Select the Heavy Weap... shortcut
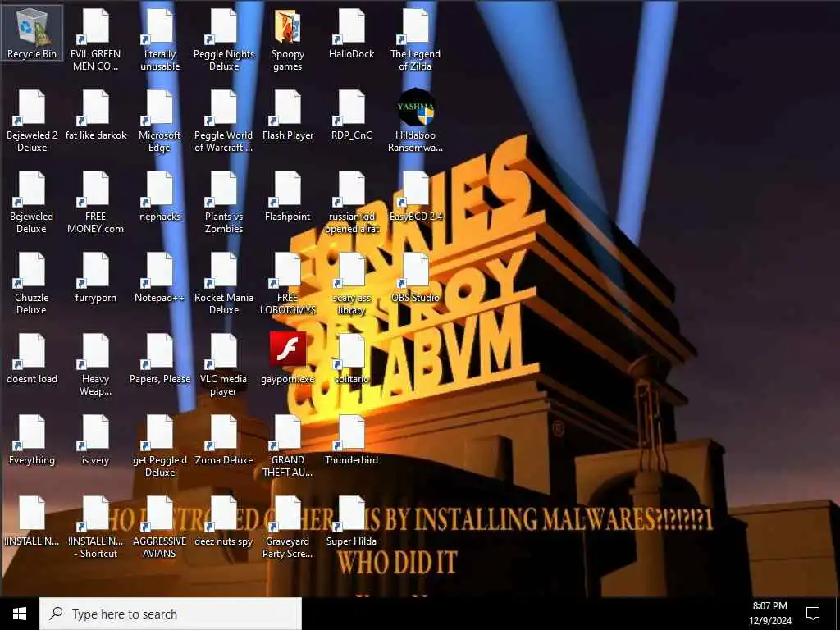 coord(95,364)
